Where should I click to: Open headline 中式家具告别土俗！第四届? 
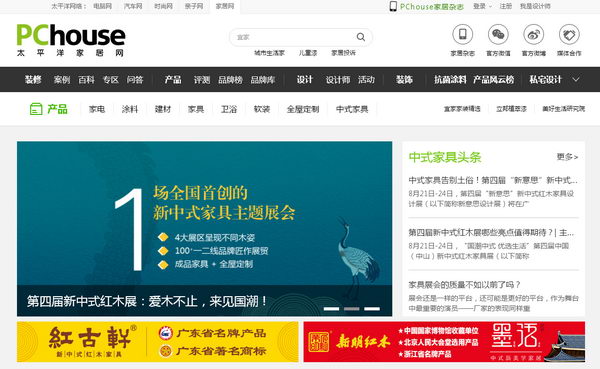[493, 180]
